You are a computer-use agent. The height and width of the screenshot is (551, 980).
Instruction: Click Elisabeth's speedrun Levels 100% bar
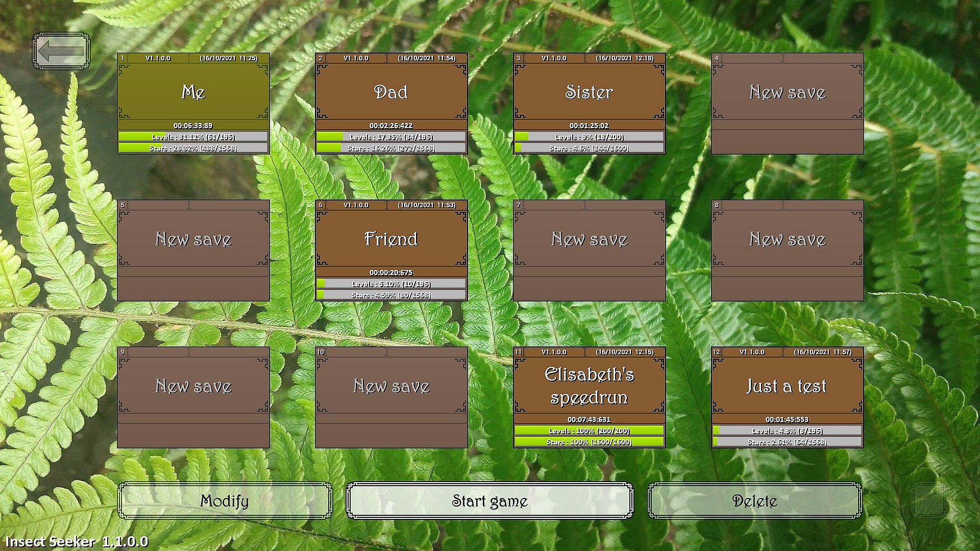point(589,431)
